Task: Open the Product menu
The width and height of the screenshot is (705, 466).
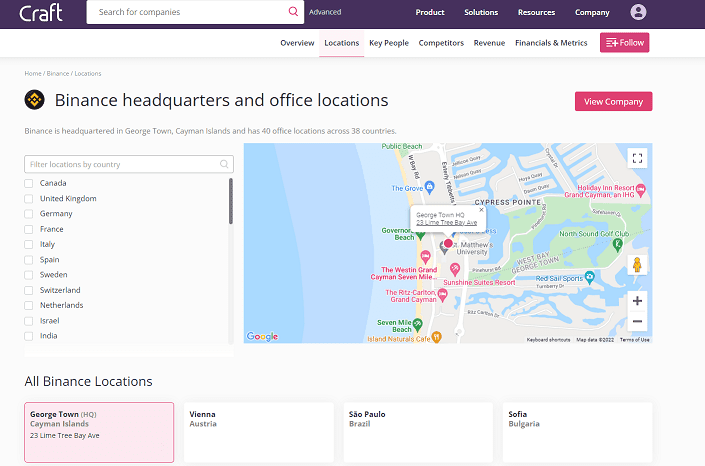Action: point(430,12)
